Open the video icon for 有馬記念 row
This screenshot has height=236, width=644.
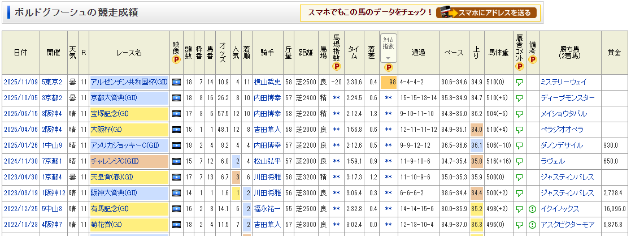176,209
